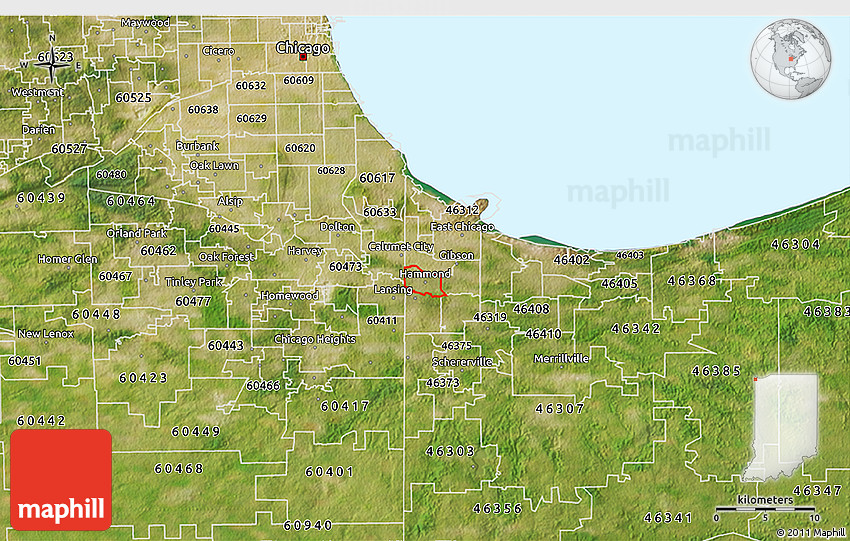Select the Orland Park label
Screen dimensions: 850x541
click(x=136, y=233)
